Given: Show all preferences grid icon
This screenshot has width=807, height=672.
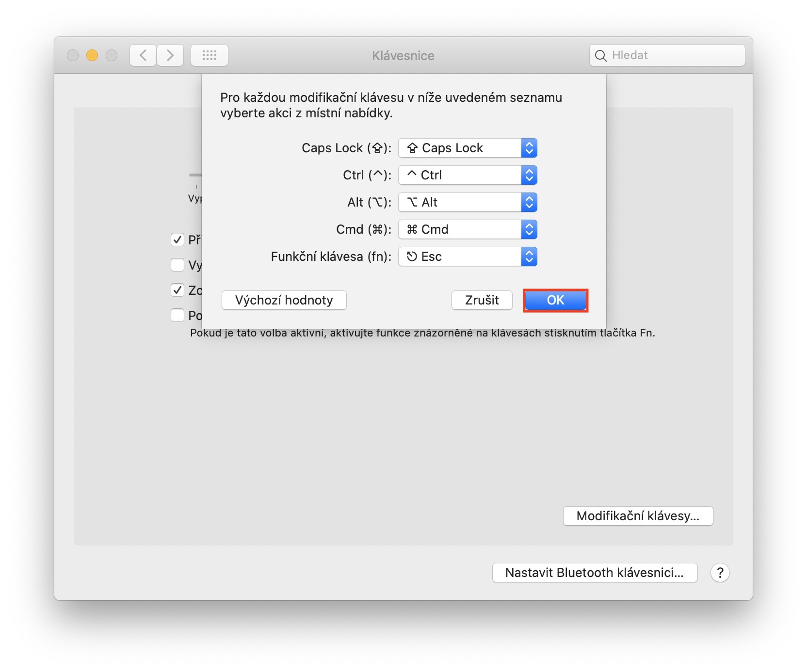Looking at the screenshot, I should coord(209,55).
